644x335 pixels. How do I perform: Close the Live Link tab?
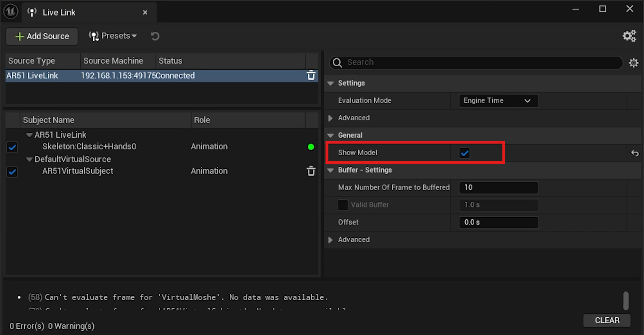[x=145, y=13]
